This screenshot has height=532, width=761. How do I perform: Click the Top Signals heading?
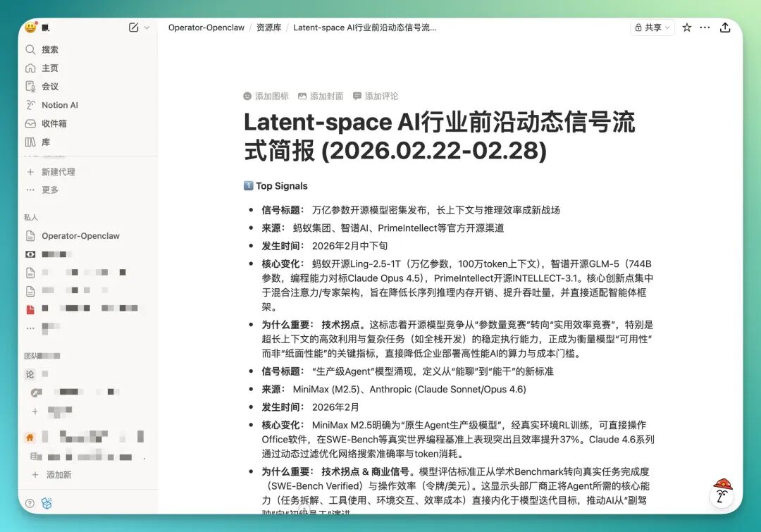tap(281, 186)
